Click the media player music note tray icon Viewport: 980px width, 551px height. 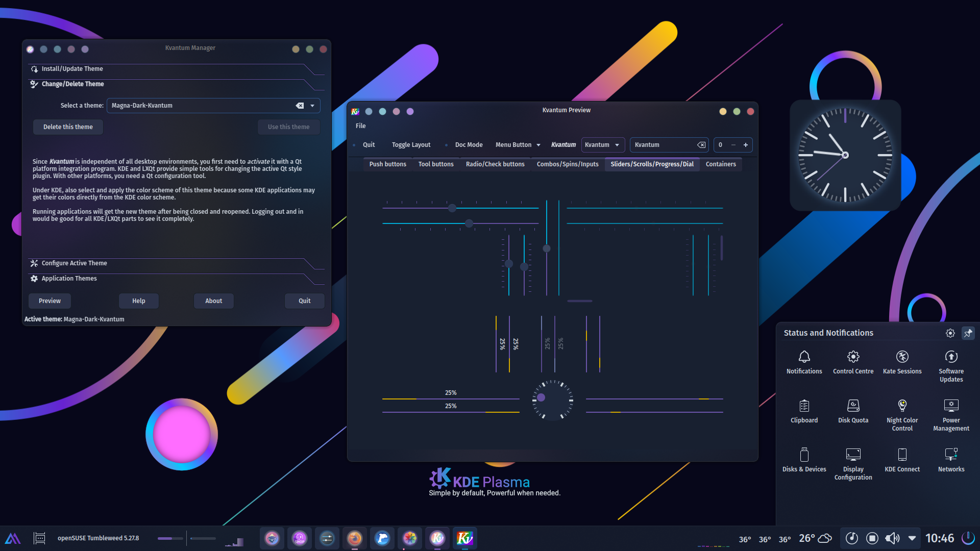[x=851, y=538]
